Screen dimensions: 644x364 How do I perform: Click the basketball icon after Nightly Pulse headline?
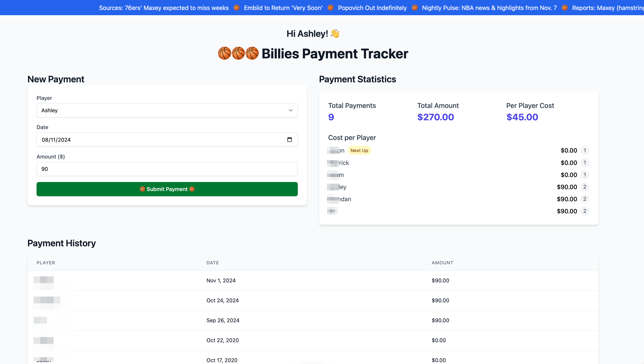click(x=565, y=8)
